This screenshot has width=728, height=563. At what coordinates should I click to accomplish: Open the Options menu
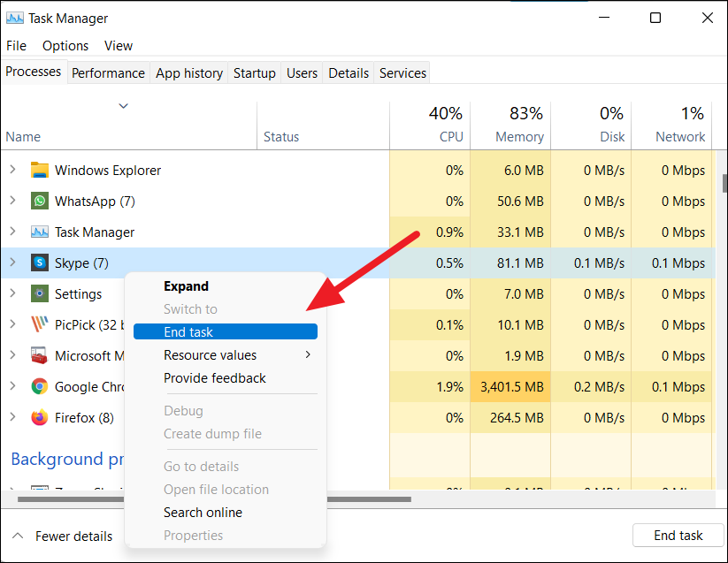click(x=65, y=46)
